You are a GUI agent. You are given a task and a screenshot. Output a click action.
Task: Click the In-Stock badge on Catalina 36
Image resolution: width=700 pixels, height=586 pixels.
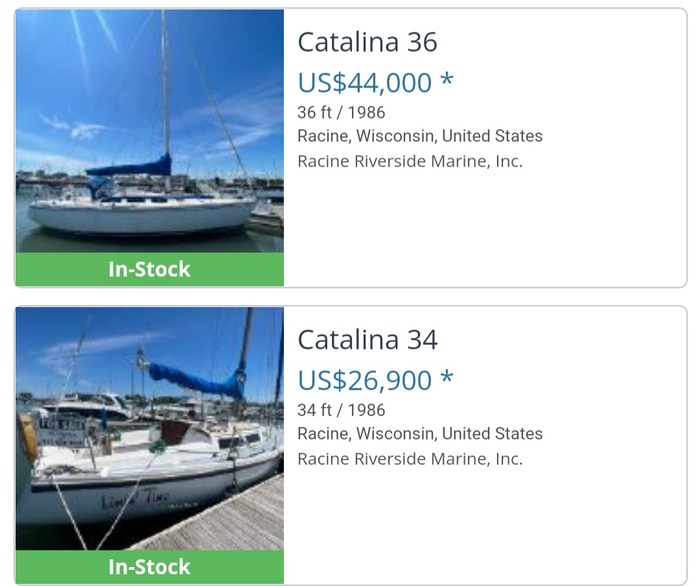click(149, 269)
